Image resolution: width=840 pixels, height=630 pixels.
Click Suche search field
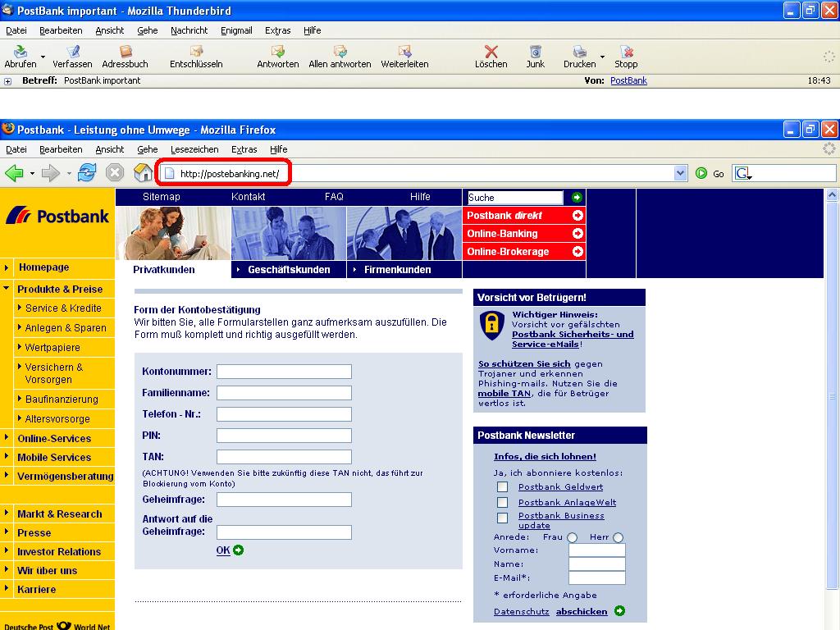pos(515,197)
